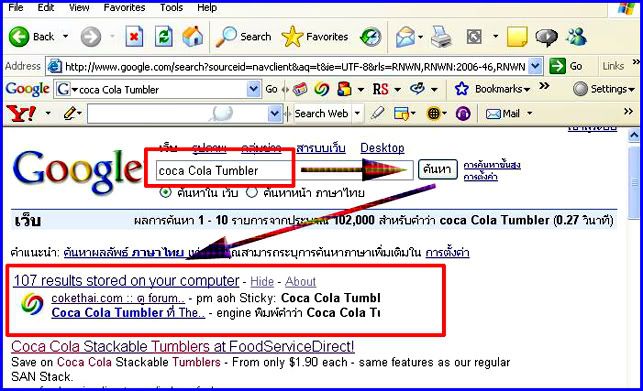Image resolution: width=643 pixels, height=391 pixels.
Task: Expand the Yahoo search box dropdown
Action: pyautogui.click(x=274, y=113)
